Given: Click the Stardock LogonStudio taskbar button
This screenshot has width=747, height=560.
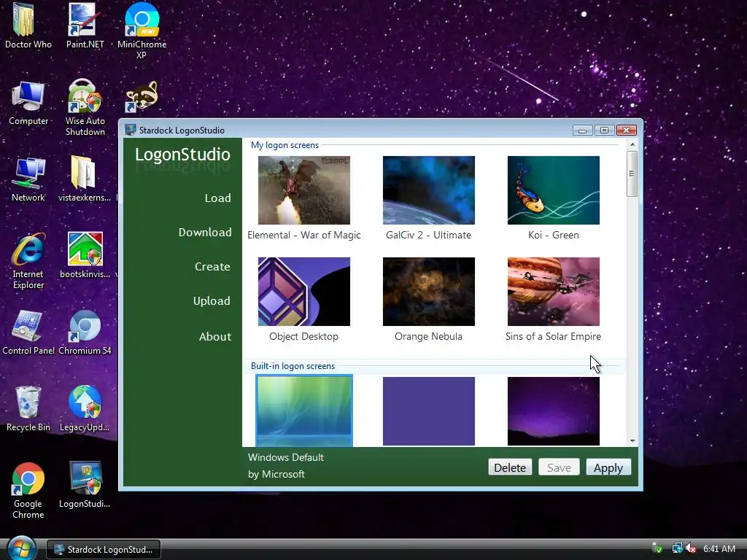Looking at the screenshot, I should pyautogui.click(x=104, y=550).
